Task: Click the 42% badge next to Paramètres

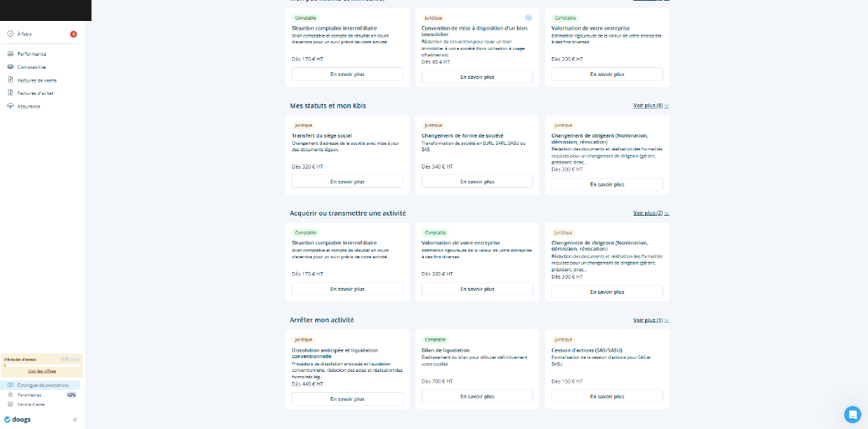Action: (x=72, y=395)
